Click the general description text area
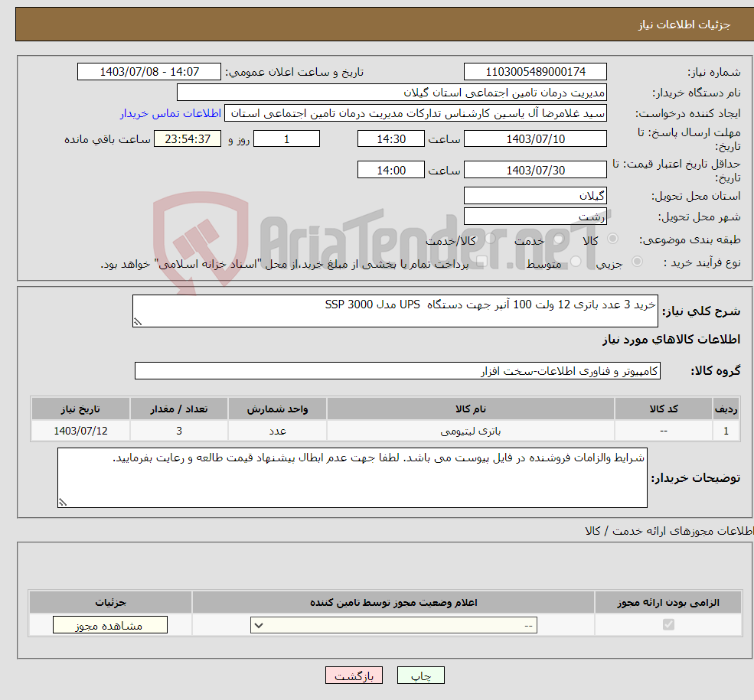Screen dimensions: 754x700 click(x=395, y=311)
